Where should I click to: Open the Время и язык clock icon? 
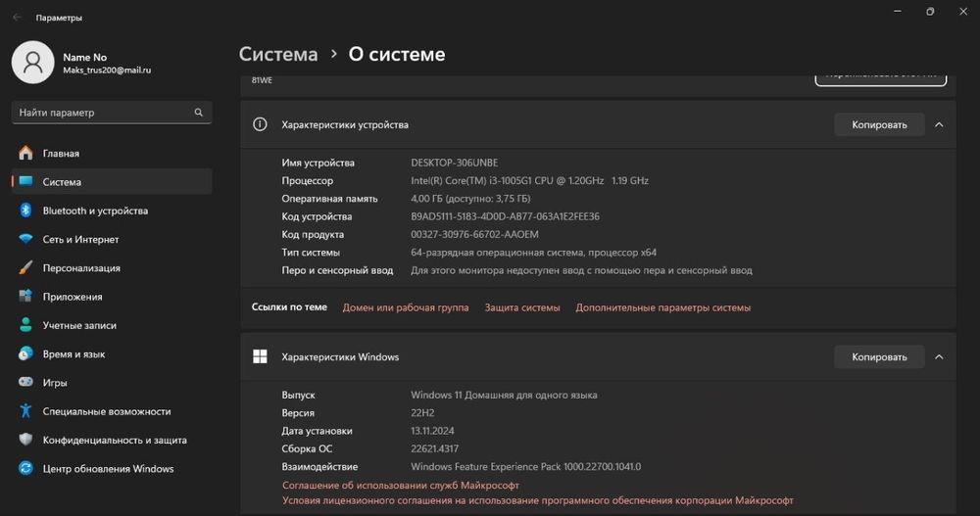[25, 353]
